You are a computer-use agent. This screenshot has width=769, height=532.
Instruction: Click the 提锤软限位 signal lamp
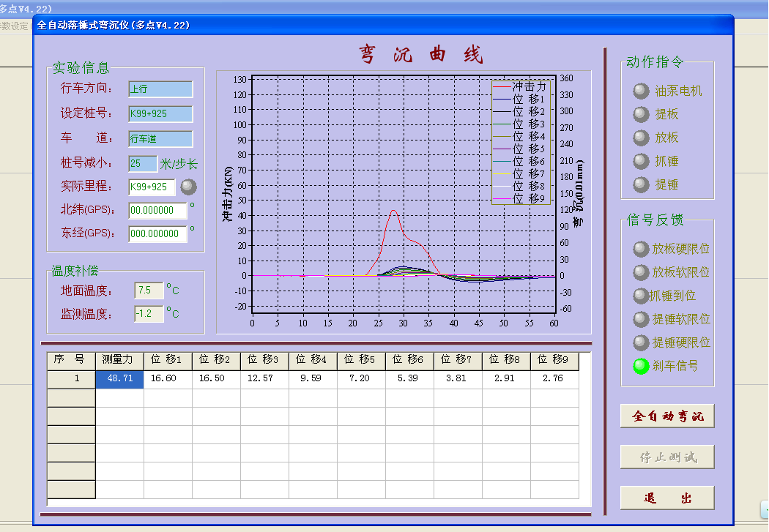point(641,319)
